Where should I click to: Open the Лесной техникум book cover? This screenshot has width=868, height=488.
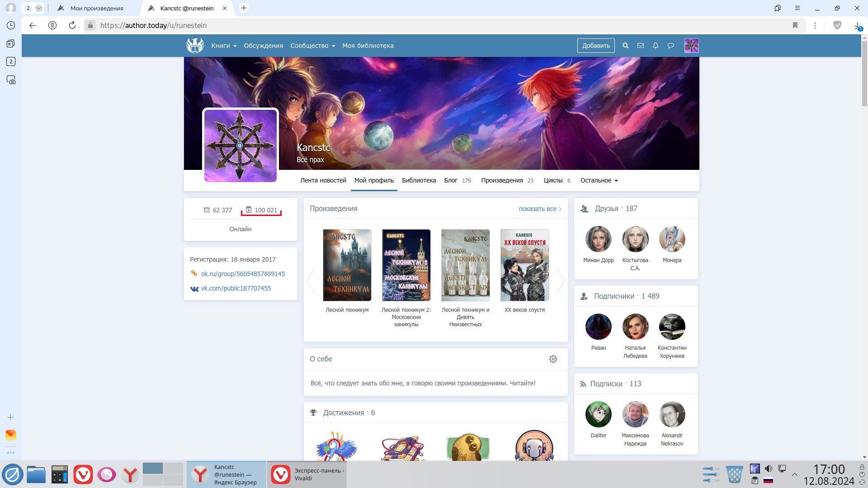pyautogui.click(x=347, y=265)
